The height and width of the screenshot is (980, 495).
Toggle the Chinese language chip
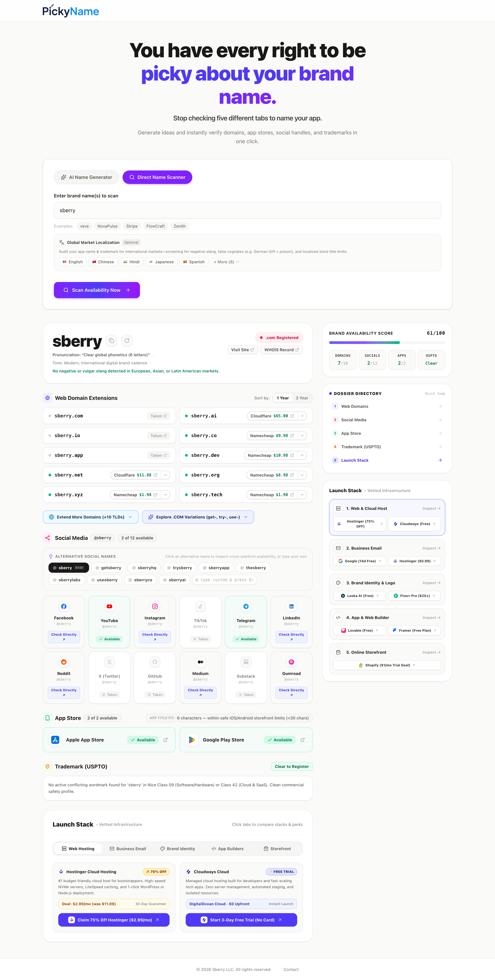pyautogui.click(x=103, y=262)
